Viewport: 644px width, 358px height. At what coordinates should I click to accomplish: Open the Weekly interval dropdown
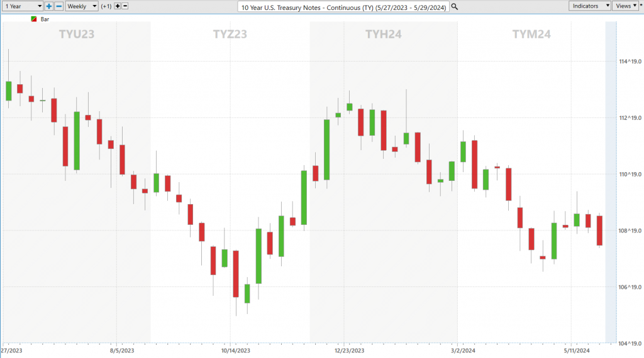82,6
